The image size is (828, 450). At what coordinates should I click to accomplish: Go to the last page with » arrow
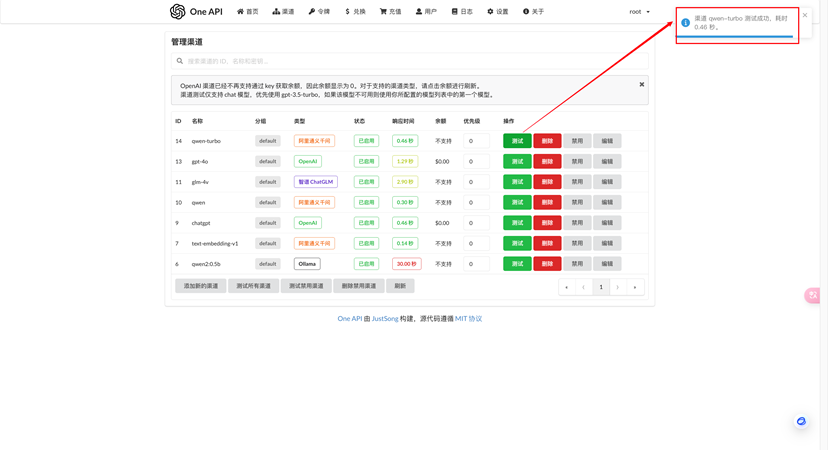pos(634,287)
